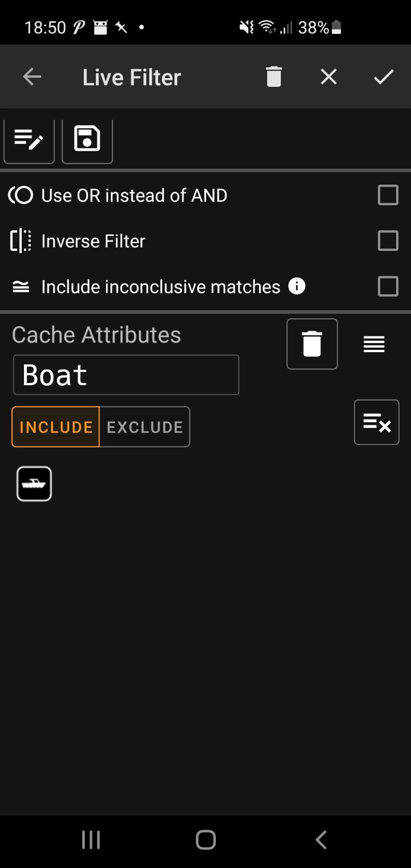Screen dimensions: 411x868
Task: Enable Include inconclusive matches
Action: (387, 286)
